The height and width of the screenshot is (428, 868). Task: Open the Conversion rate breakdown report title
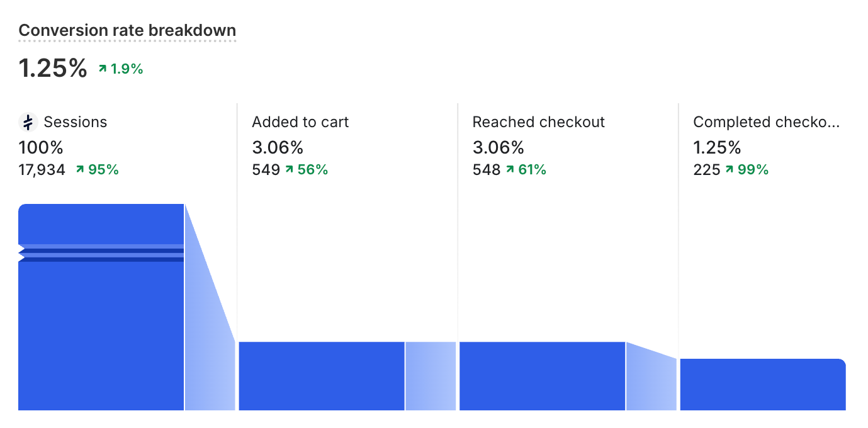tap(127, 30)
